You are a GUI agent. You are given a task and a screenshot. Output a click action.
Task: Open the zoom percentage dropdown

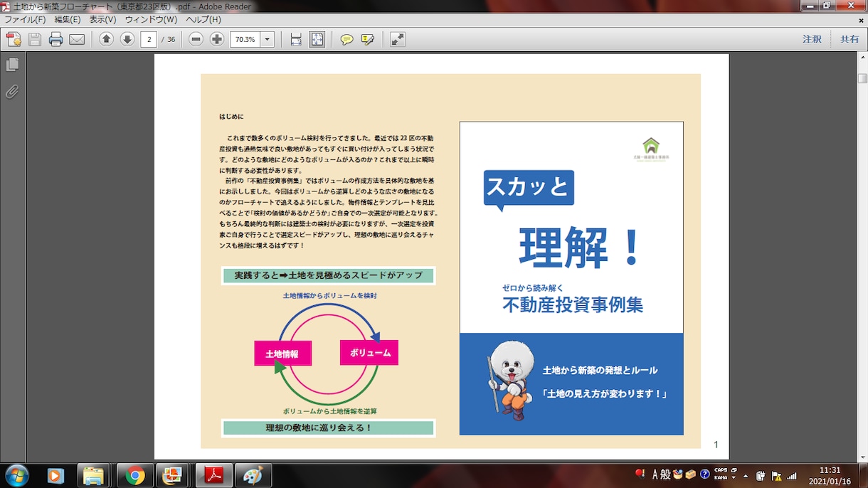[x=268, y=40]
